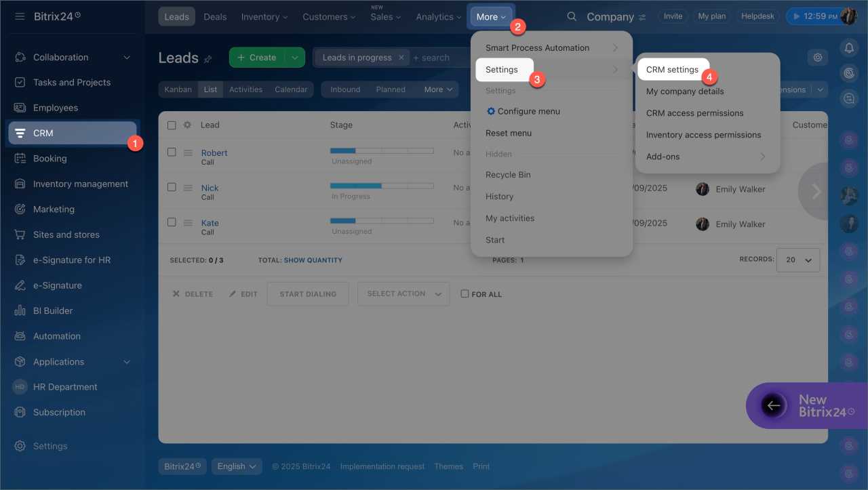Viewport: 868px width, 490px height.
Task: Click the row menu icon for Robert
Action: click(188, 153)
